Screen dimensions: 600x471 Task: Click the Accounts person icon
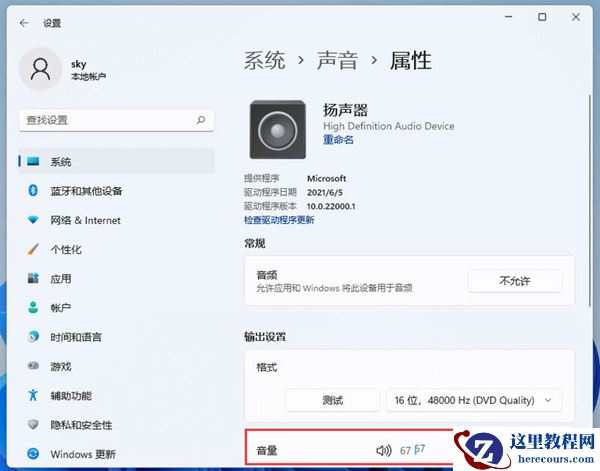coord(33,307)
